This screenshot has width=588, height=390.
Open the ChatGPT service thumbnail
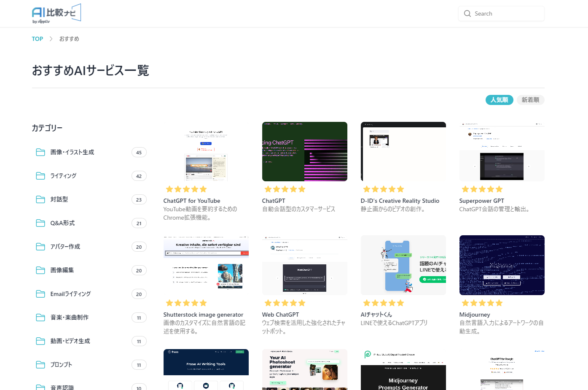(x=305, y=152)
